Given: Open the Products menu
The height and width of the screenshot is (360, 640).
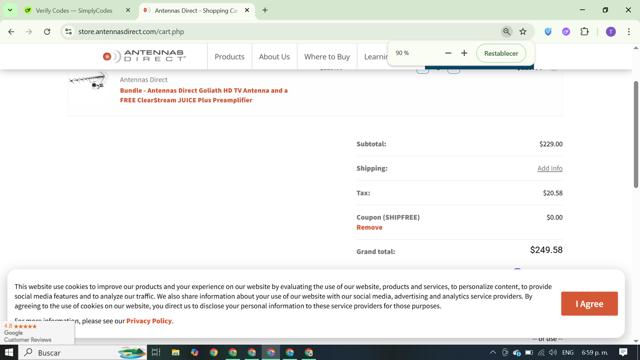Looking at the screenshot, I should [x=229, y=57].
